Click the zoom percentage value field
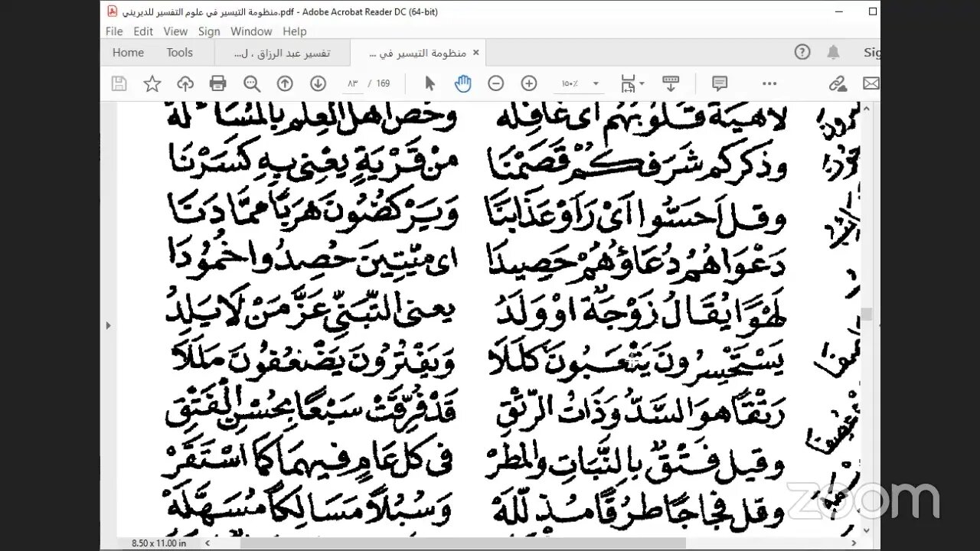The image size is (980, 551). click(x=571, y=83)
